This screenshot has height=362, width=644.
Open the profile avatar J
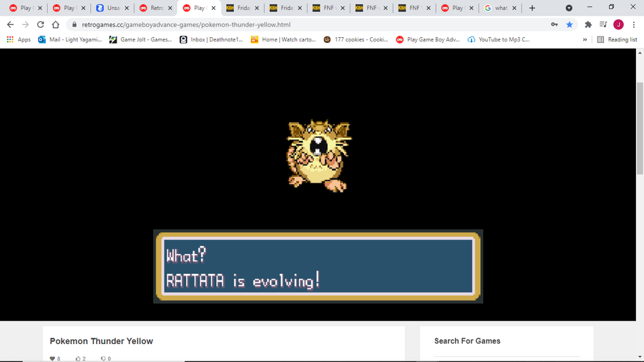[x=618, y=24]
